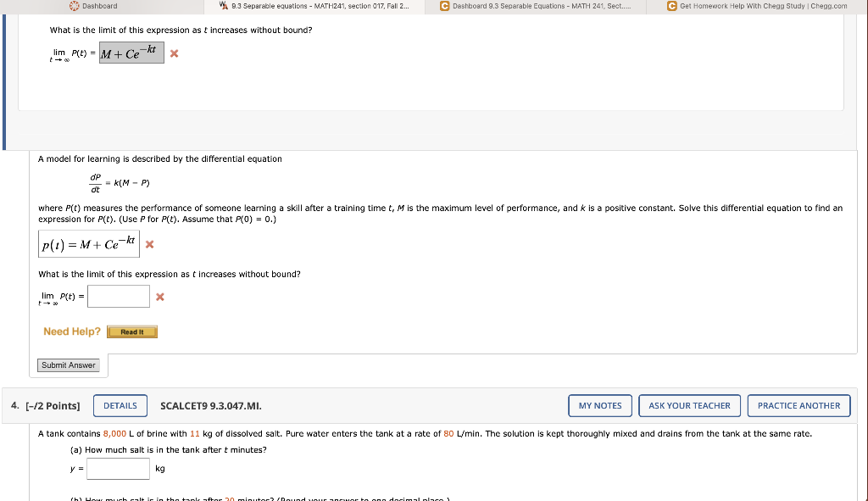Screen dimensions: 868x501
Task: Click the Need Help? label
Action: (x=71, y=331)
